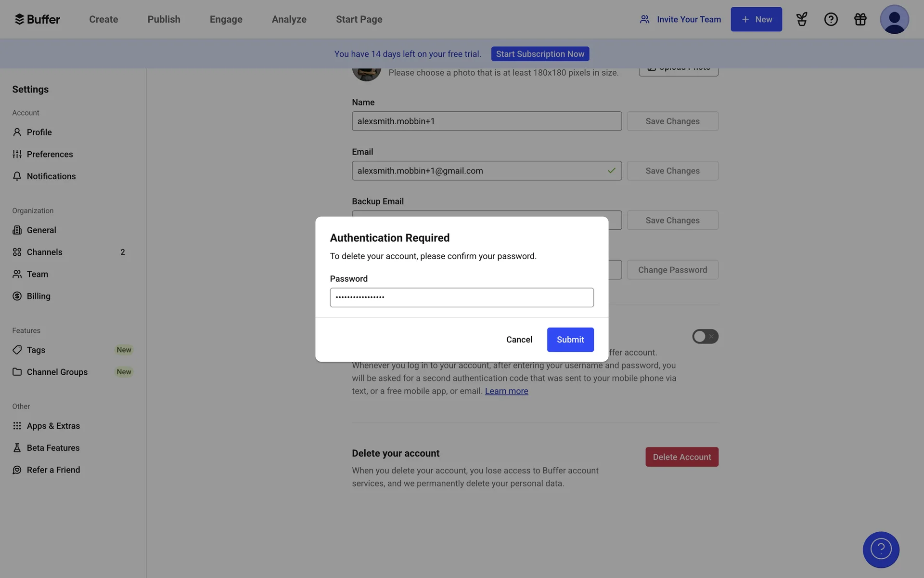Click the Buffer logo icon
Viewport: 924px width, 578px height.
[19, 19]
